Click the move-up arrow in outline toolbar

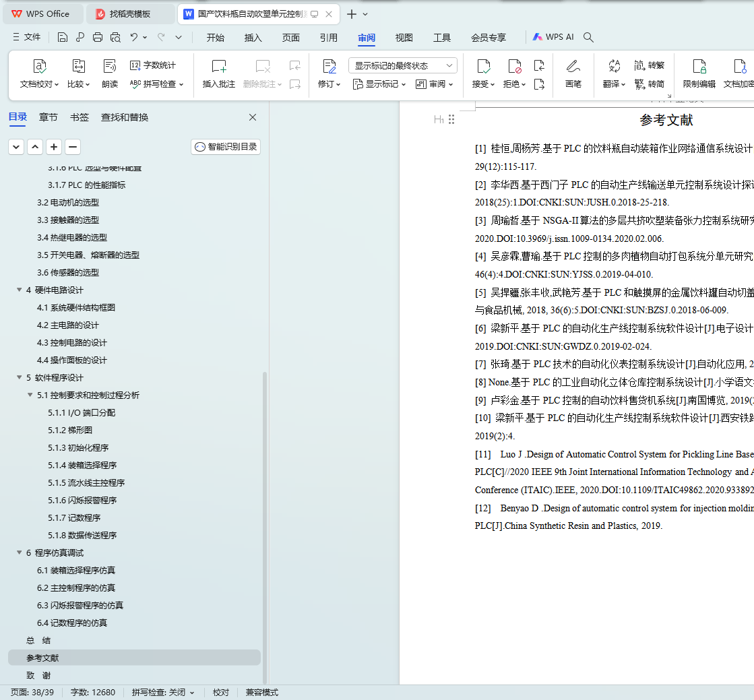(35, 147)
